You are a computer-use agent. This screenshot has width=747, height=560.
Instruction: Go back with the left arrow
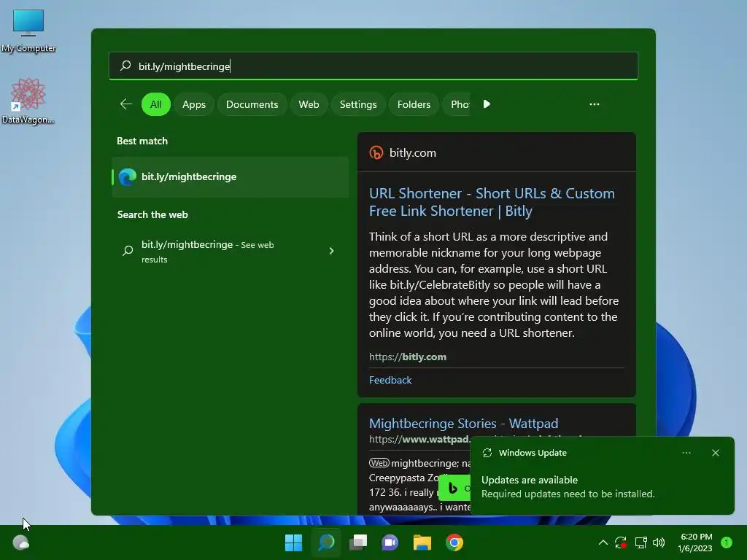(x=126, y=104)
